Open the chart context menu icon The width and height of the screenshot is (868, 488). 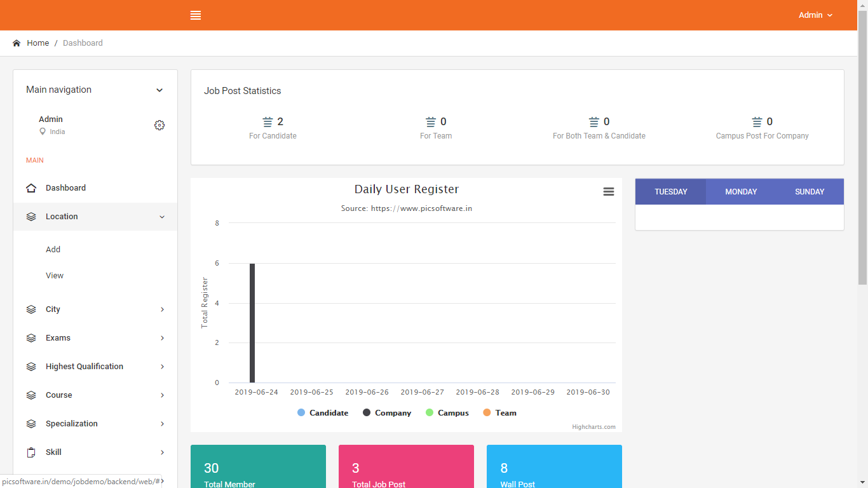tap(609, 192)
